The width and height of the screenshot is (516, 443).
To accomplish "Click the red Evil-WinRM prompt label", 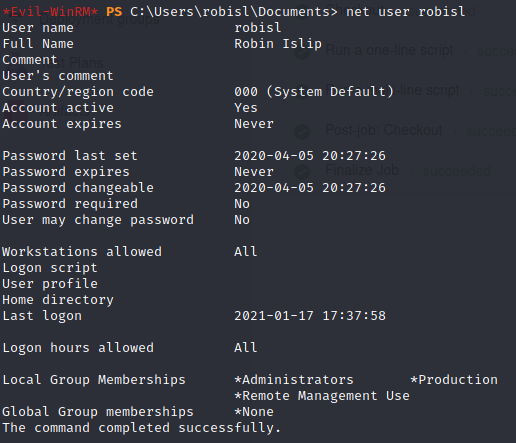I will coord(50,12).
